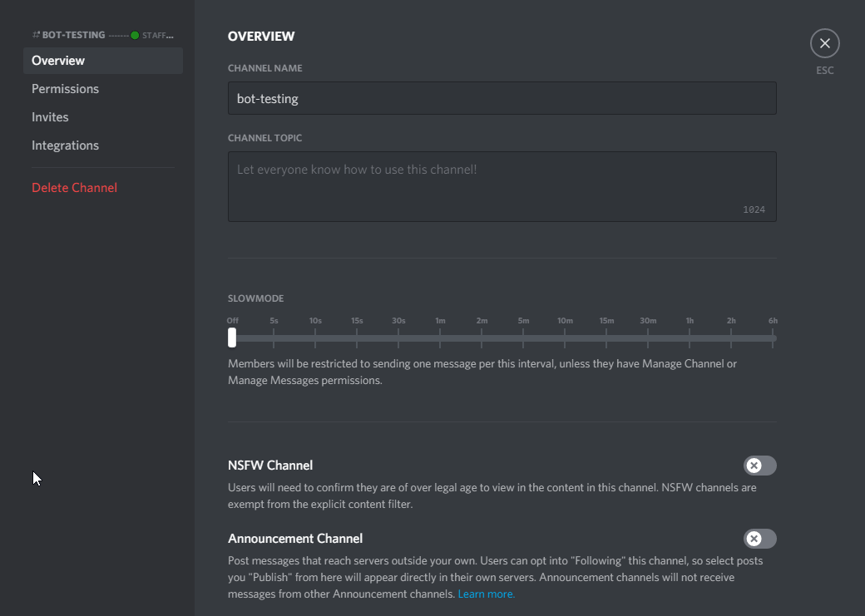
Task: Close channel settings with the X button
Action: pyautogui.click(x=824, y=43)
